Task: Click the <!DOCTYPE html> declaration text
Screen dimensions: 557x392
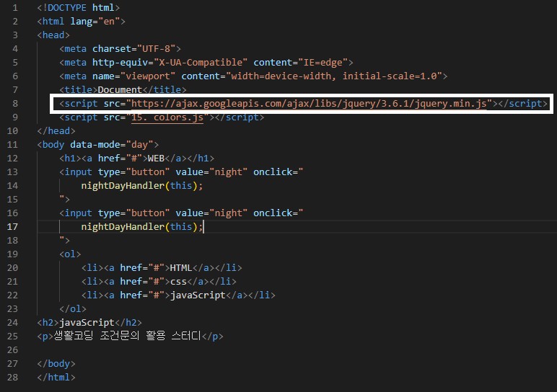Action: 79,8
